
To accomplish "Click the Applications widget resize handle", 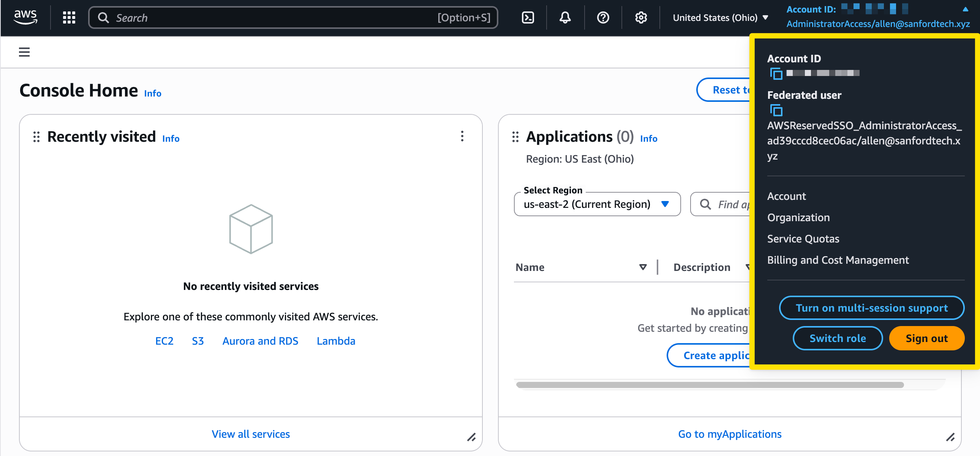I will [950, 437].
